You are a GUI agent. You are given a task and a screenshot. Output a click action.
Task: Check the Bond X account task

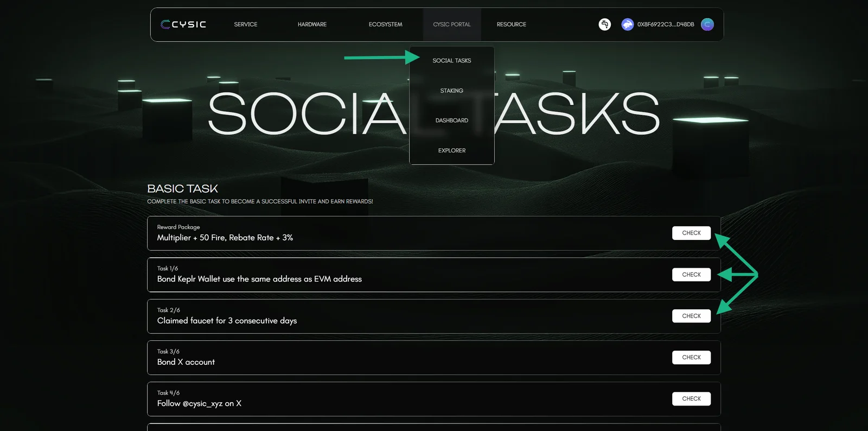click(x=691, y=357)
